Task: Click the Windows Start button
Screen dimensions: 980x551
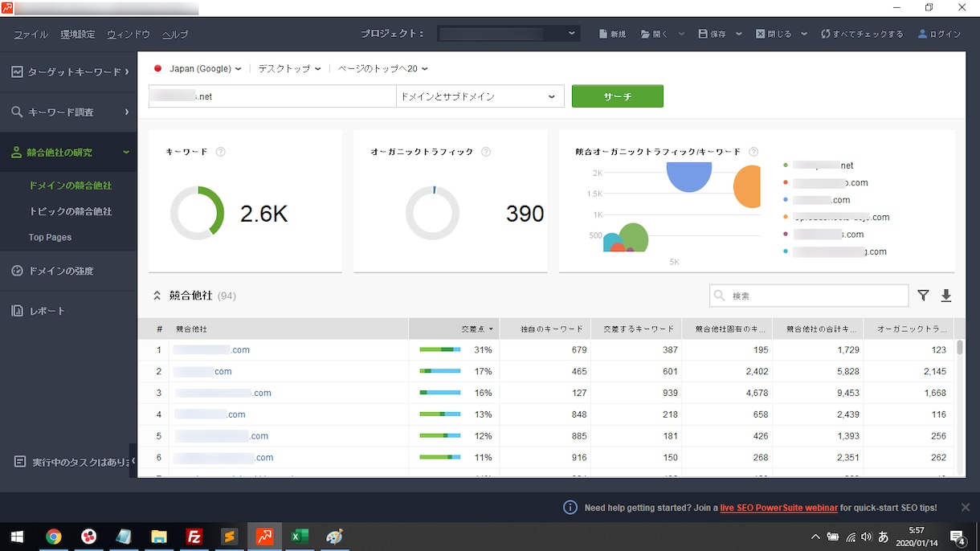Action: tap(17, 537)
